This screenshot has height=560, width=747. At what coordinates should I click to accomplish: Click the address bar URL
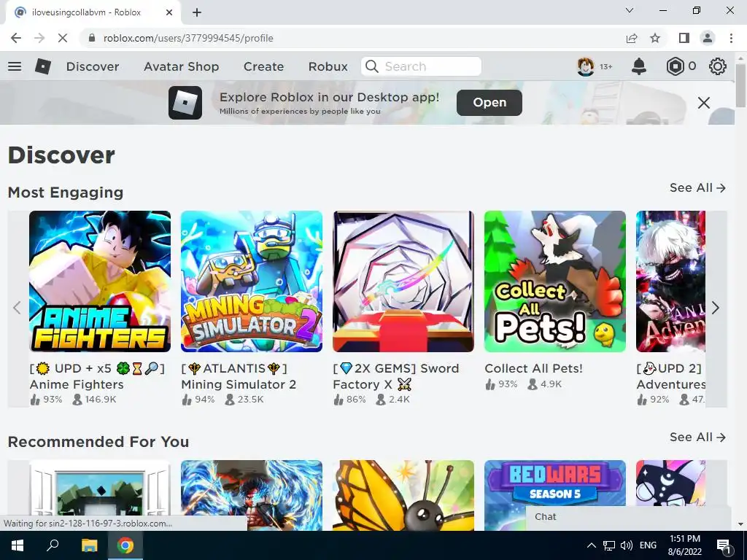click(x=188, y=38)
